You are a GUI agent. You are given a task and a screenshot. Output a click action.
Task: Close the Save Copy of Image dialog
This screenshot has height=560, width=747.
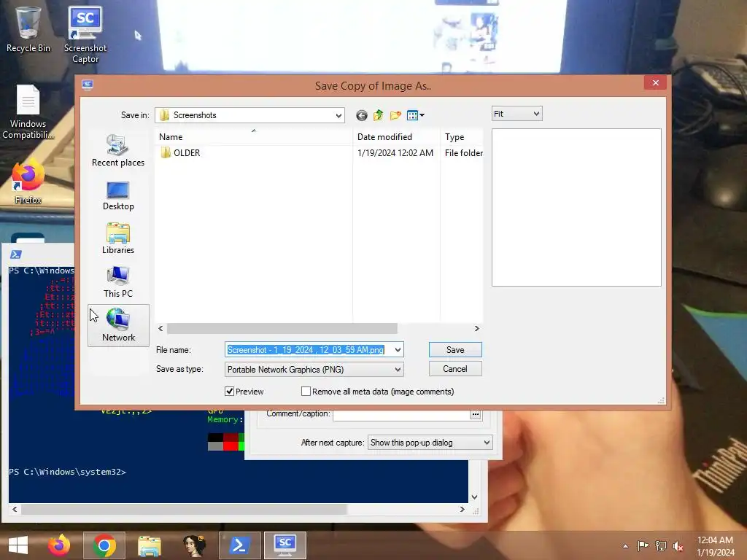[656, 82]
